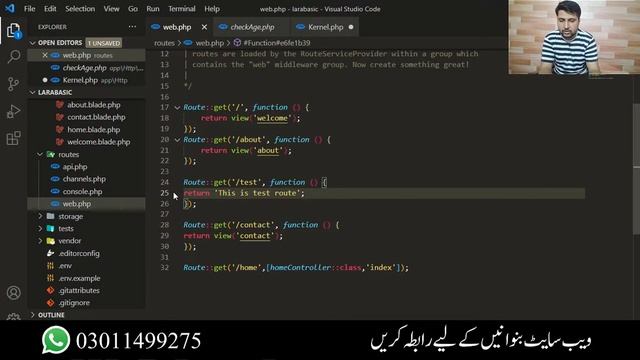Click the unsaved dot on Kernel.php tab

[351, 27]
